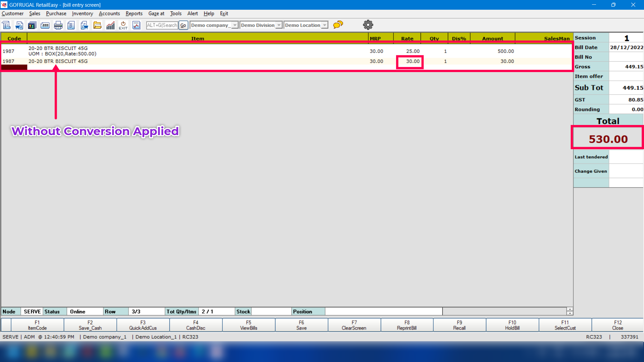
Task: Click the bar chart growth icon
Action: click(110, 25)
